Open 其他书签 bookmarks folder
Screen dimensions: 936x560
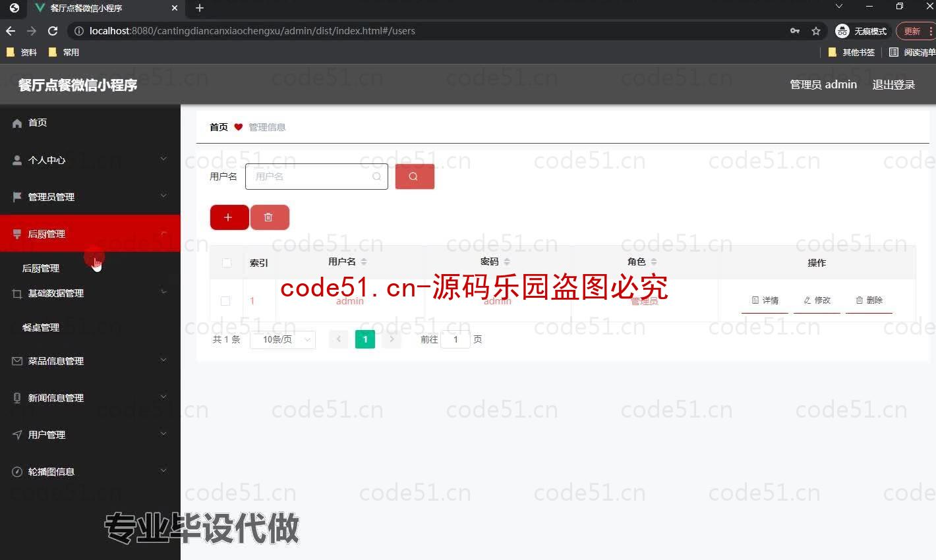coord(852,52)
